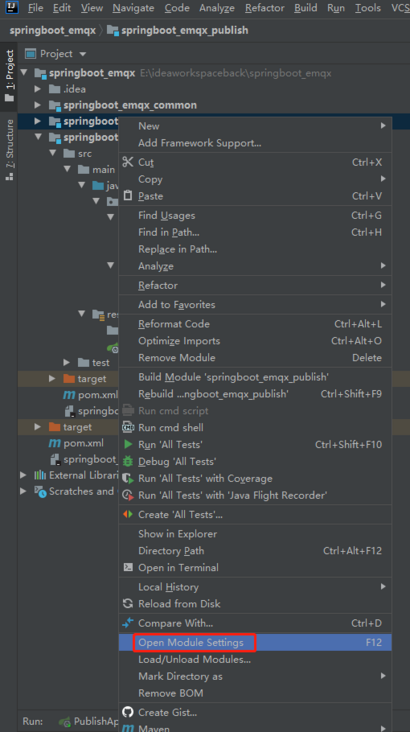Expand Scratches and Consoles node
The width and height of the screenshot is (410, 732).
click(23, 491)
